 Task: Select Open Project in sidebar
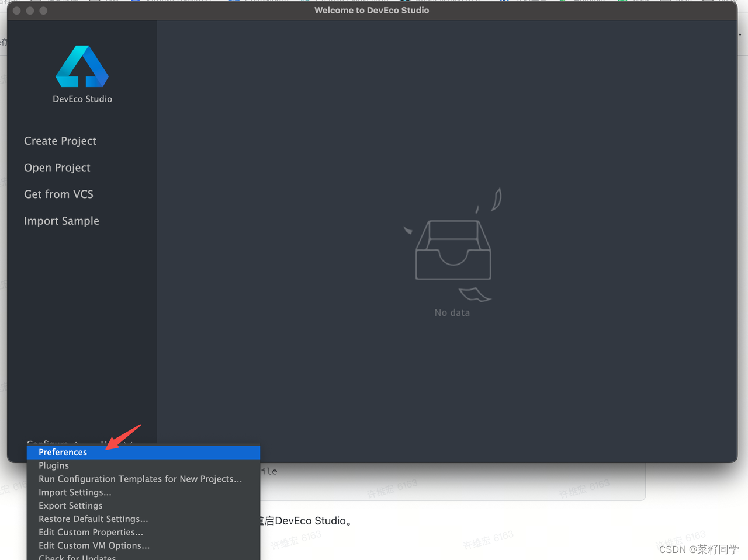click(x=57, y=168)
